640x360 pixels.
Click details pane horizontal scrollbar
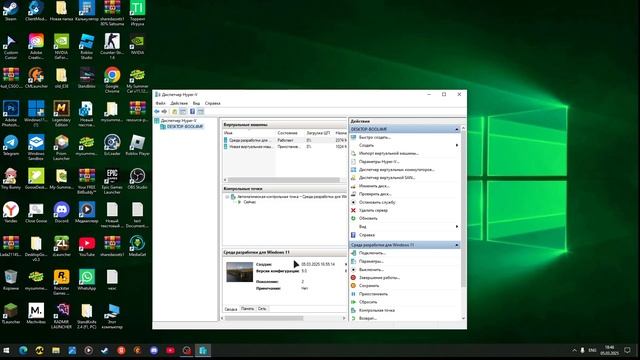pyautogui.click(x=264, y=318)
